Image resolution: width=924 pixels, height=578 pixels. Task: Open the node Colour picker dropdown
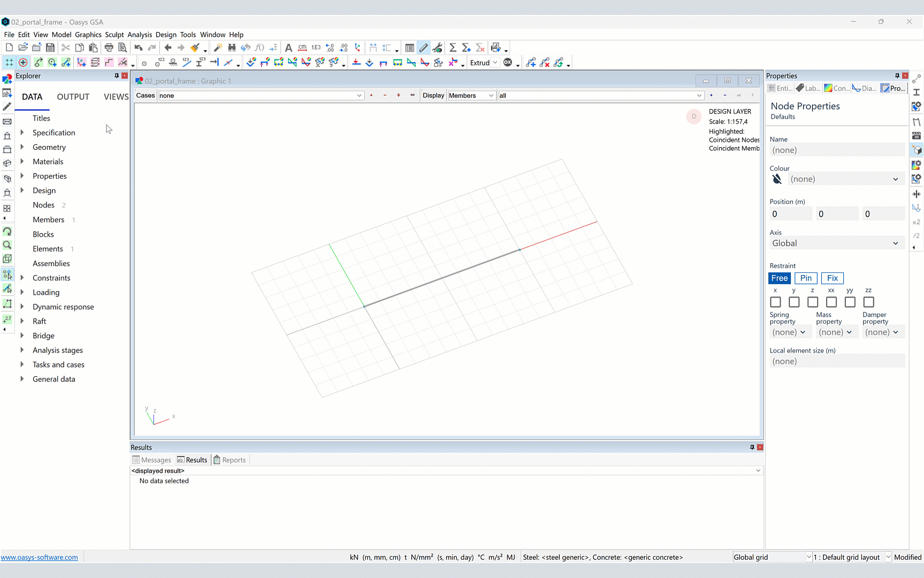tap(844, 179)
